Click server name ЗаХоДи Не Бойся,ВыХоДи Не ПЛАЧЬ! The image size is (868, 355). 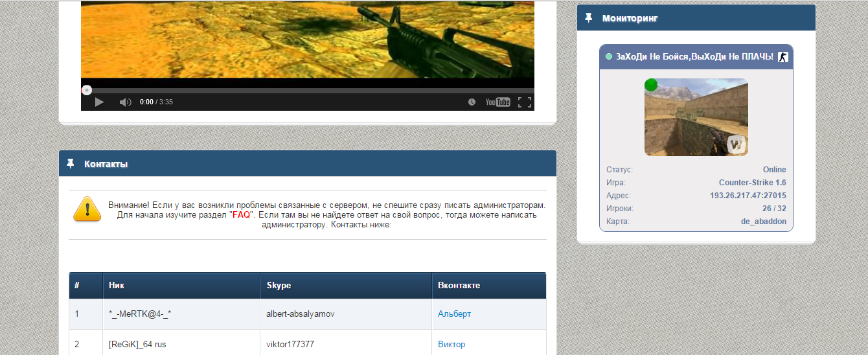coord(694,57)
